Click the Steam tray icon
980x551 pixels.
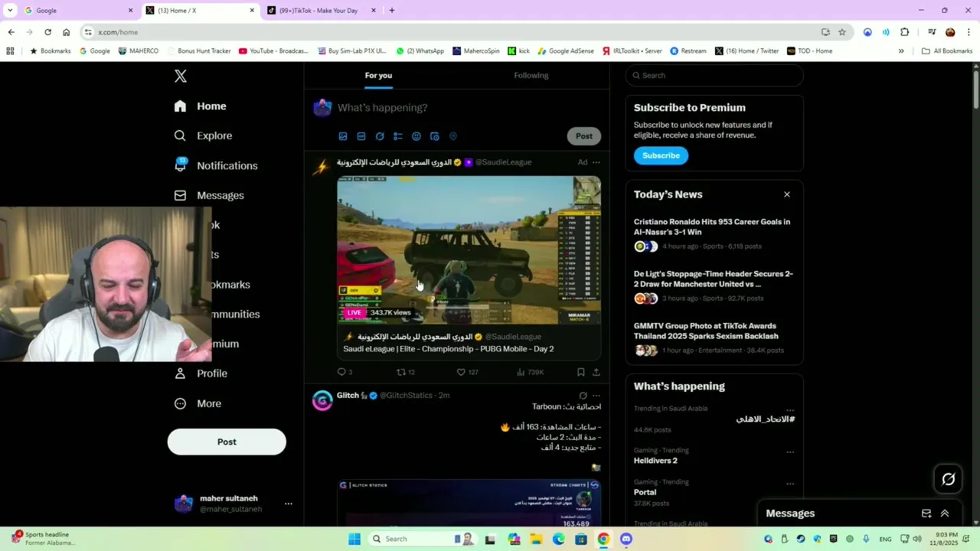(801, 539)
